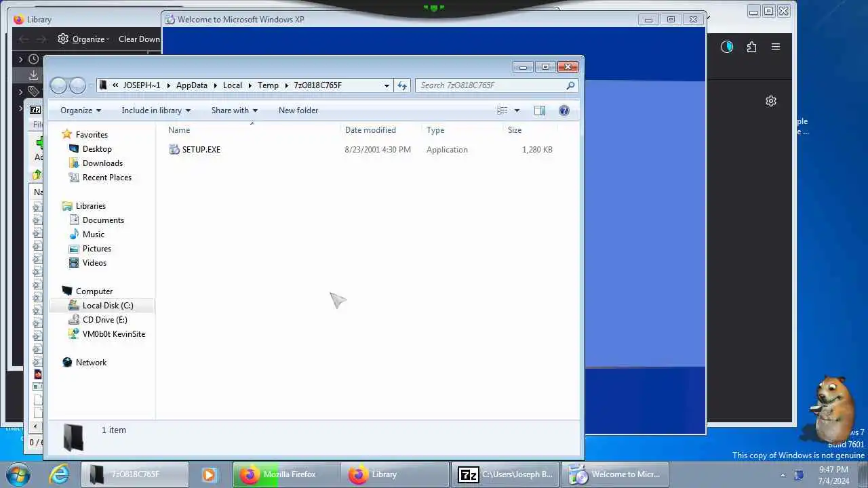Open Windows Media Player taskbar icon

coord(209,474)
